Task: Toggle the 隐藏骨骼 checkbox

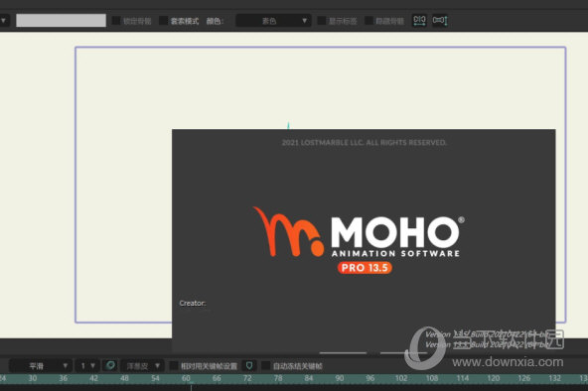Action: point(369,21)
